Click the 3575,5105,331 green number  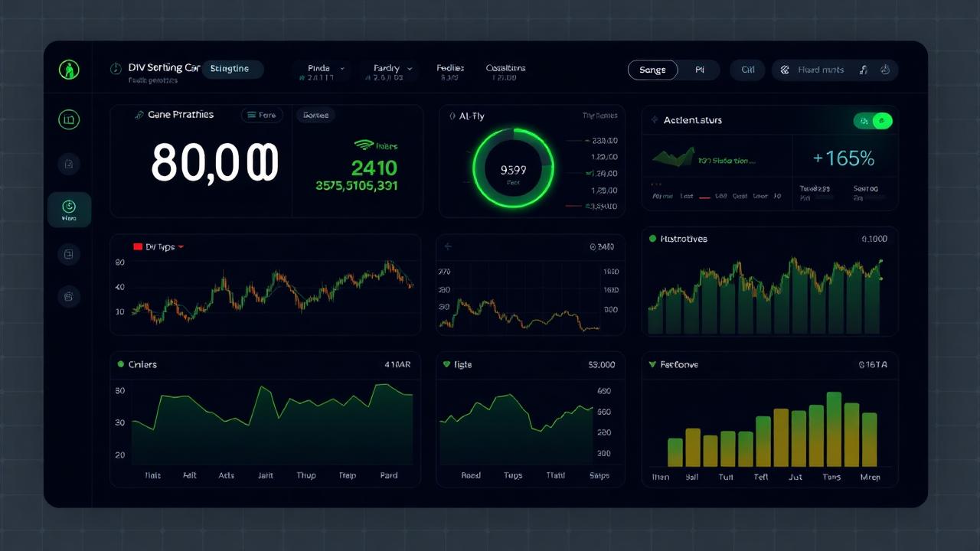pos(357,185)
